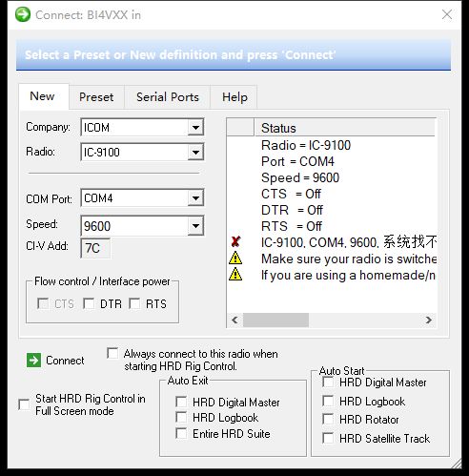
Task: Expand the COM Port dropdown arrow
Action: pyautogui.click(x=195, y=198)
